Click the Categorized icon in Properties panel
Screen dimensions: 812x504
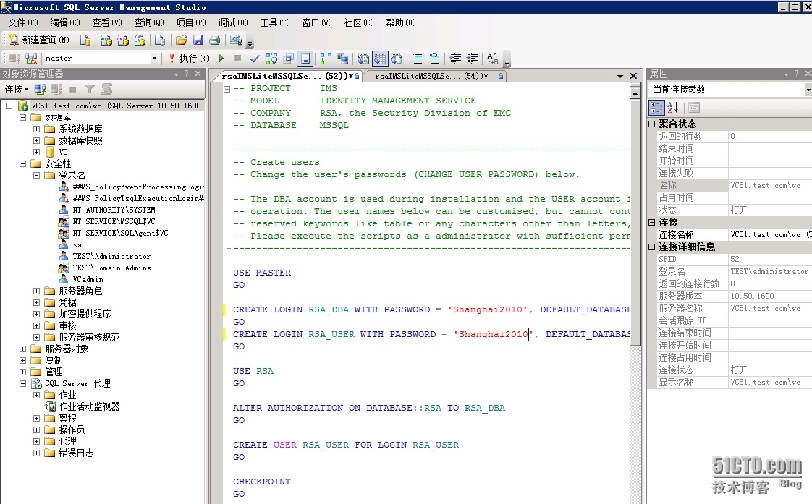[656, 108]
